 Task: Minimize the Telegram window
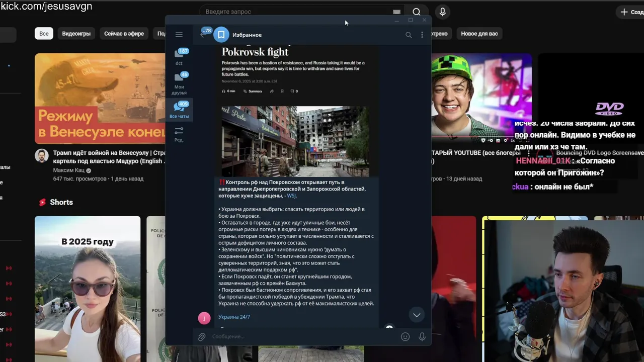click(x=397, y=20)
